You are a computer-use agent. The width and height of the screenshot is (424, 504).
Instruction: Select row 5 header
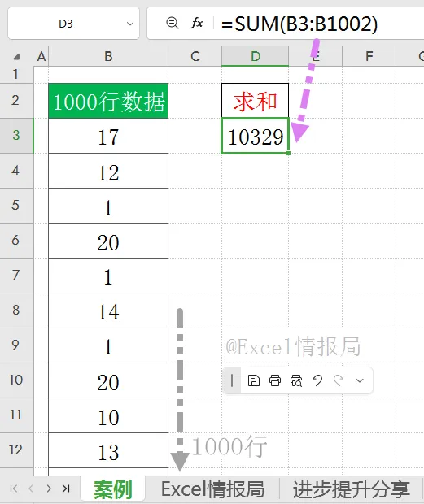pos(16,206)
